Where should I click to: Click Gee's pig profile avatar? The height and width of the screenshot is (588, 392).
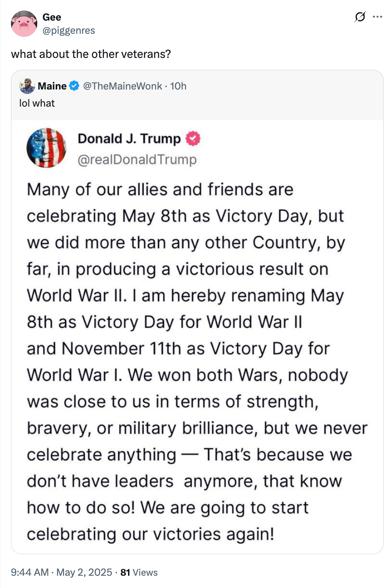(x=24, y=24)
